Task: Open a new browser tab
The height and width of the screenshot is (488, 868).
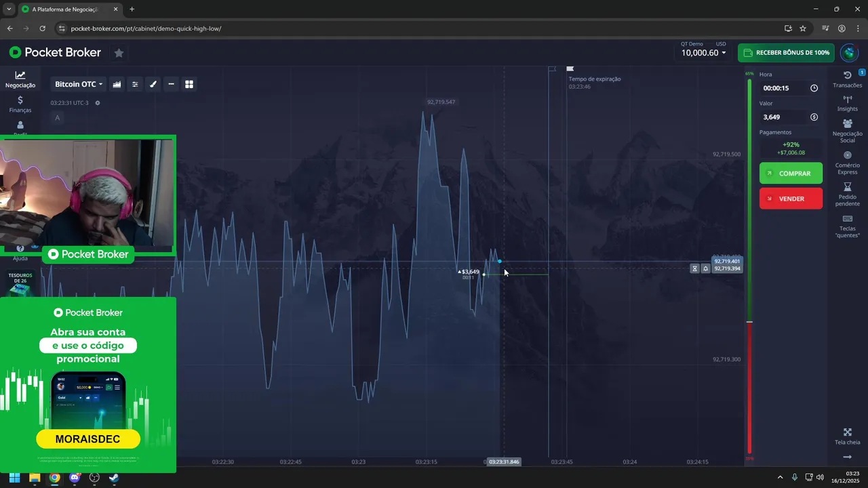Action: (132, 9)
